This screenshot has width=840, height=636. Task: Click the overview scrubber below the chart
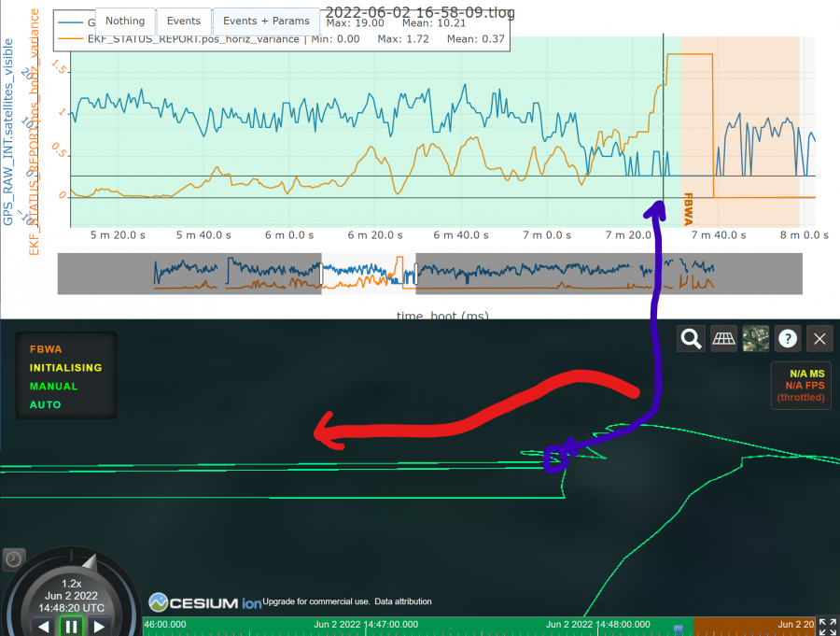tap(369, 274)
